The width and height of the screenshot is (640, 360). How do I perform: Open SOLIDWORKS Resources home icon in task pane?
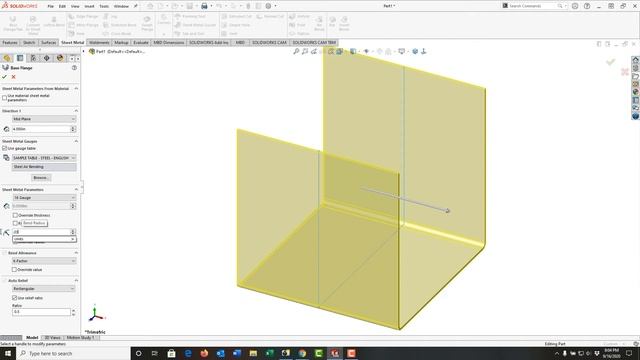pyautogui.click(x=636, y=60)
